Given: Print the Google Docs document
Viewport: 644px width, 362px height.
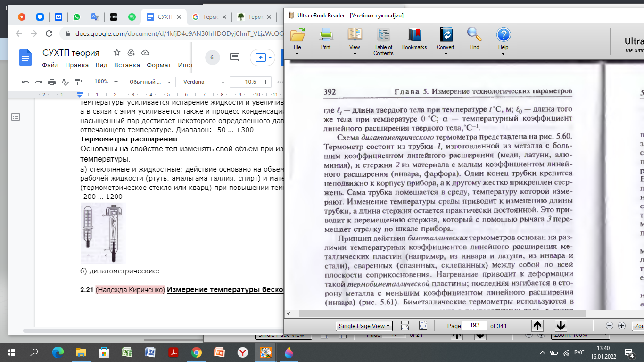Looking at the screenshot, I should [x=52, y=82].
